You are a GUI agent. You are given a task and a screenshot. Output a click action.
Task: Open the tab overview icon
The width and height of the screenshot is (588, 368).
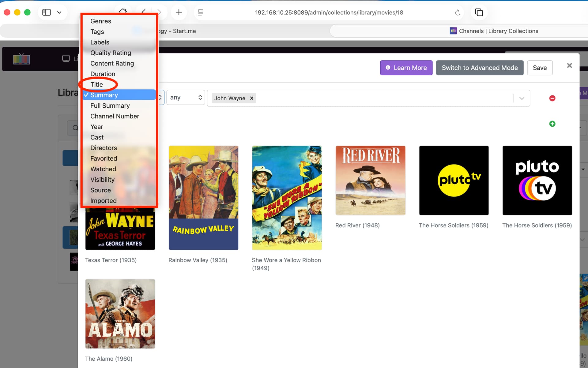point(479,12)
